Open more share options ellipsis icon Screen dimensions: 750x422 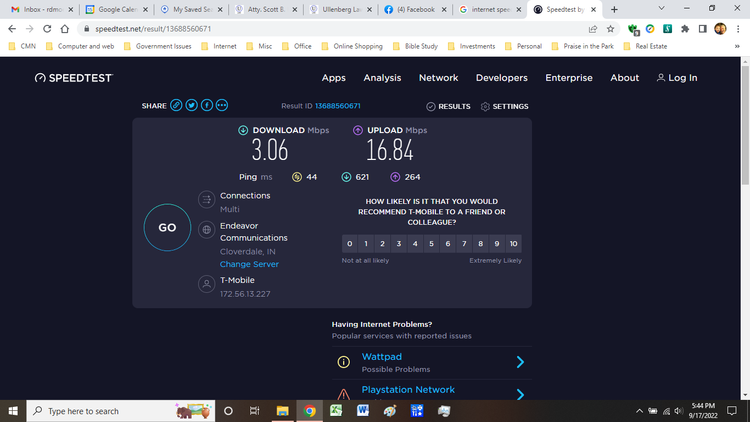pyautogui.click(x=222, y=105)
